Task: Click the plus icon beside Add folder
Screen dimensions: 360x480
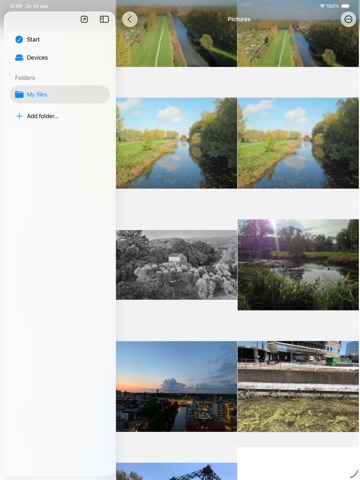Action: (19, 116)
